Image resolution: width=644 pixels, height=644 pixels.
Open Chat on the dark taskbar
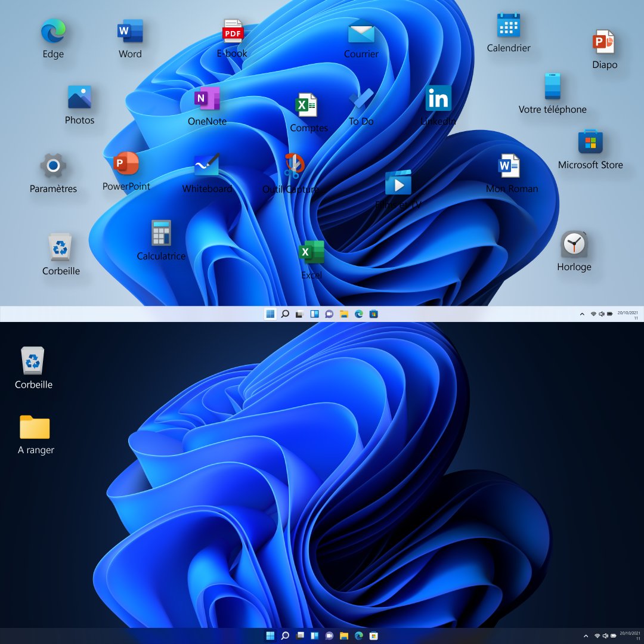pyautogui.click(x=329, y=636)
